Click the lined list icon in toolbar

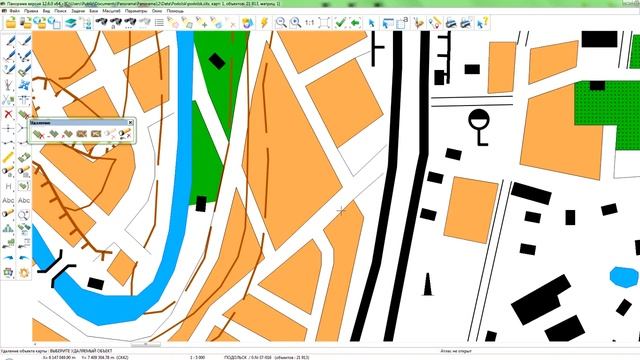tap(159, 23)
